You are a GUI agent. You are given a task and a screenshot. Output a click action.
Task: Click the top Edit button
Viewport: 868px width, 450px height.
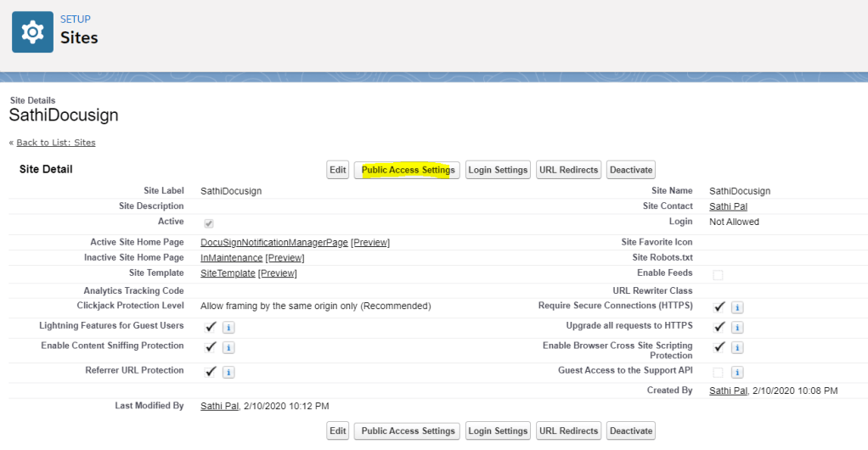(338, 170)
